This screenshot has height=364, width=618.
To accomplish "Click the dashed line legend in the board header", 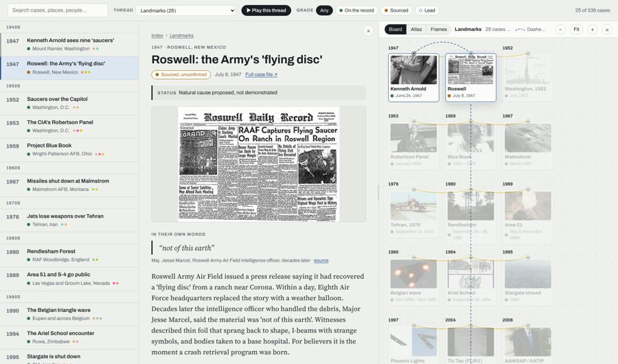I will (x=530, y=30).
